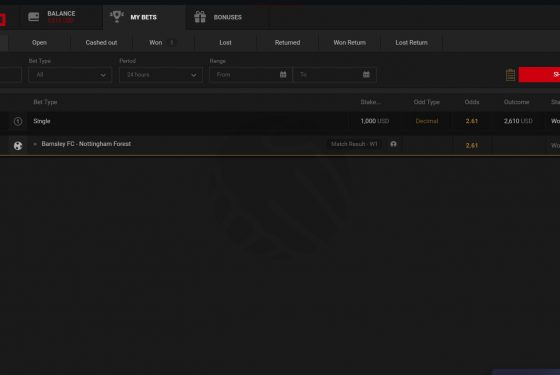The height and width of the screenshot is (375, 560).
Task: Click the red Show button
Action: coord(539,74)
